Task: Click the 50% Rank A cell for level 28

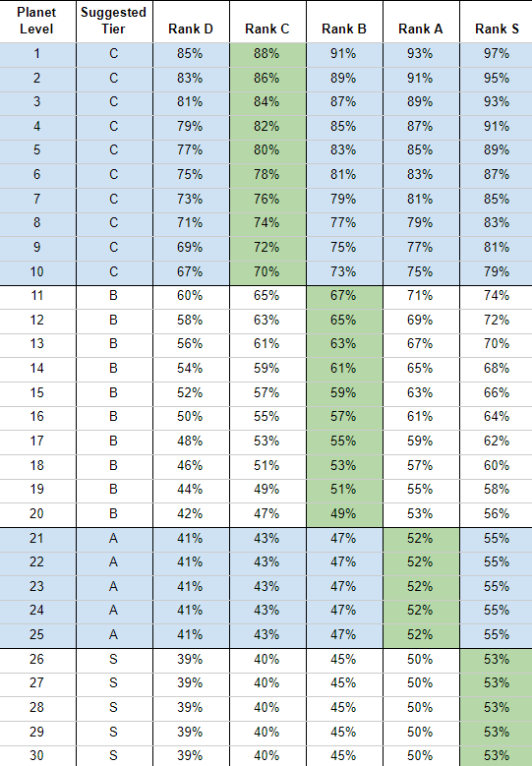Action: [421, 708]
